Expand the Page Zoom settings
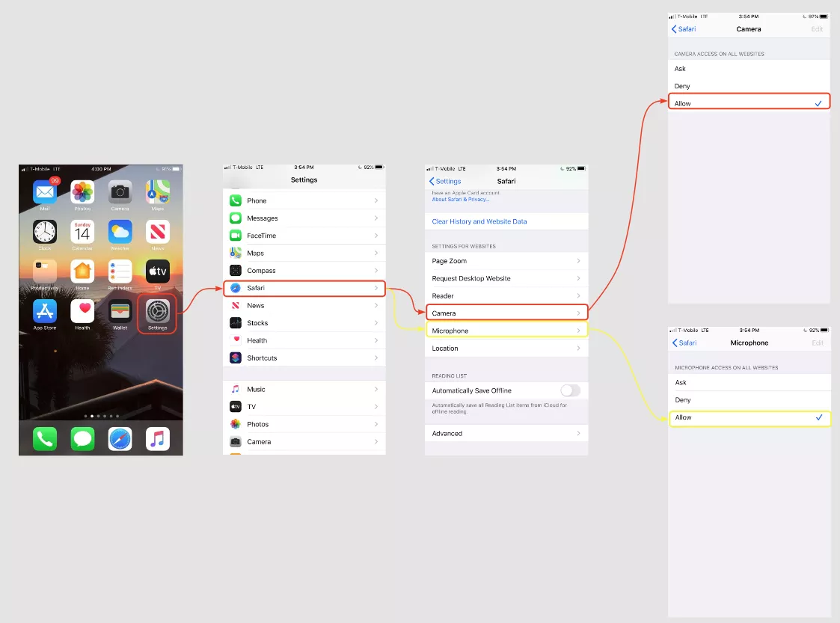The image size is (840, 623). [506, 260]
